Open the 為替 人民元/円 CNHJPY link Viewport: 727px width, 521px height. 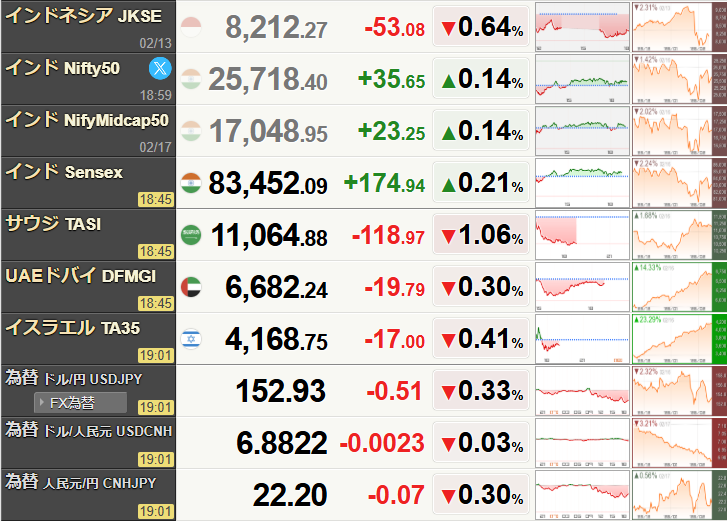point(81,482)
